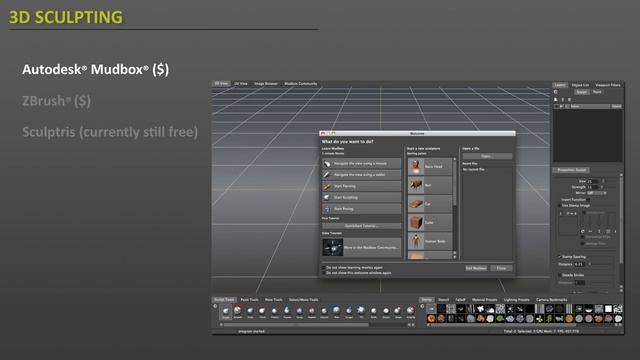Choose the Bull starting point
Viewport: 640px width, 360px height.
coord(430,185)
